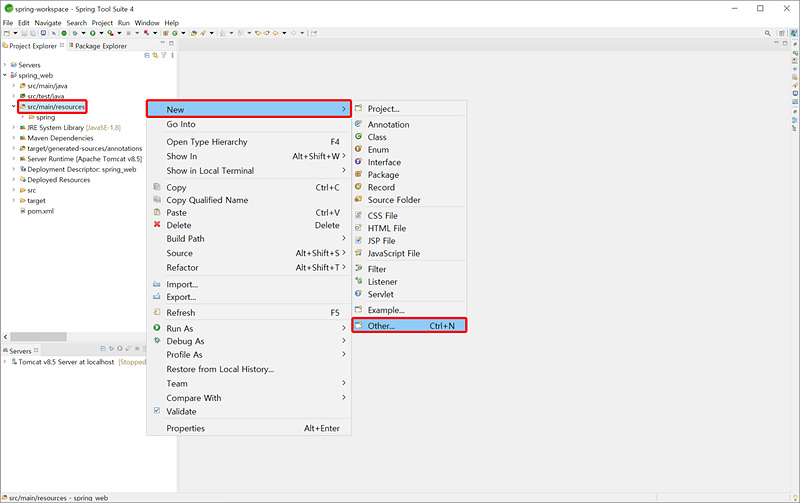
Task: Open the Window menu
Action: (147, 23)
